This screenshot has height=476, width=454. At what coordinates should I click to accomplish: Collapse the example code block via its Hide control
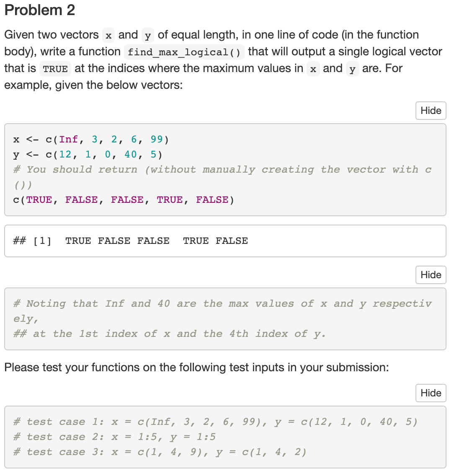click(431, 111)
